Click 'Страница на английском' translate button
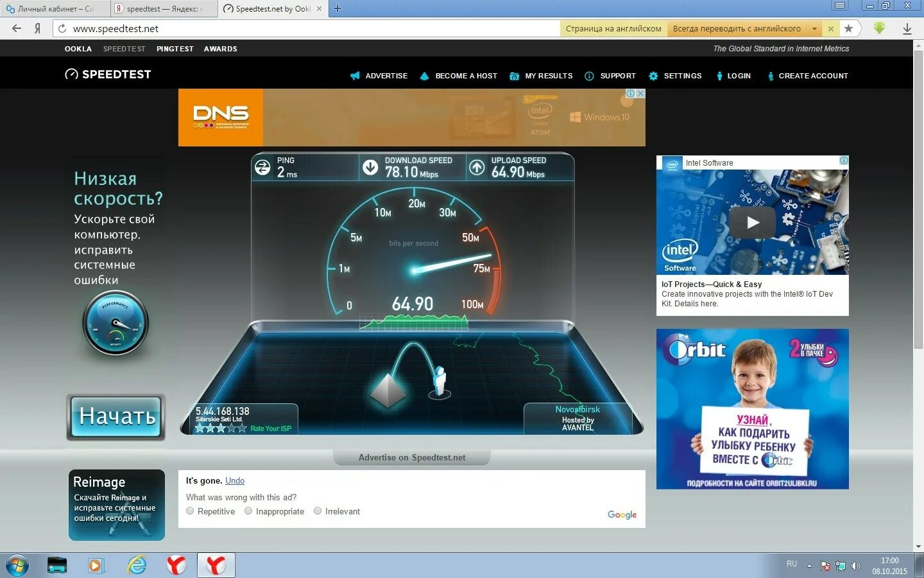The image size is (924, 578). (x=613, y=29)
